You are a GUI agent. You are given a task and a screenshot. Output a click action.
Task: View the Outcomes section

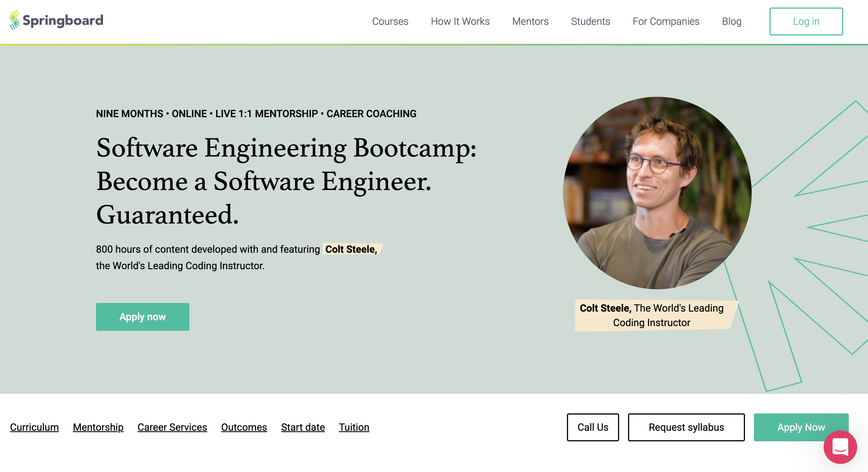[x=244, y=427]
